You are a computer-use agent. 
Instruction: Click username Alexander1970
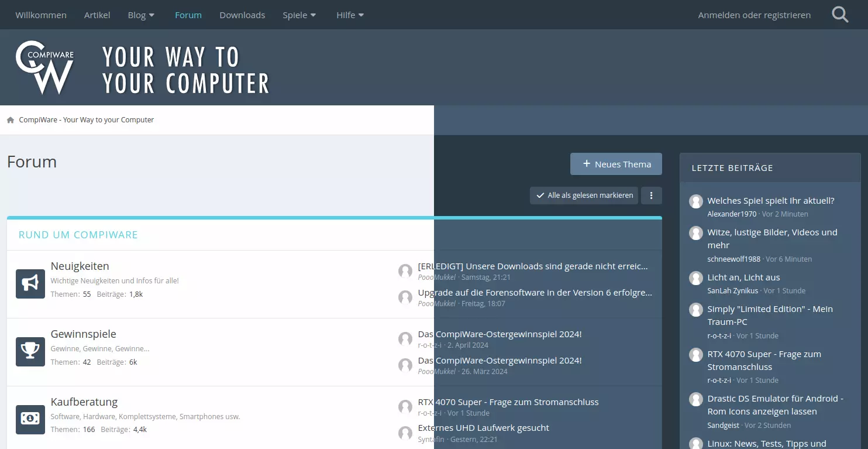click(x=732, y=214)
